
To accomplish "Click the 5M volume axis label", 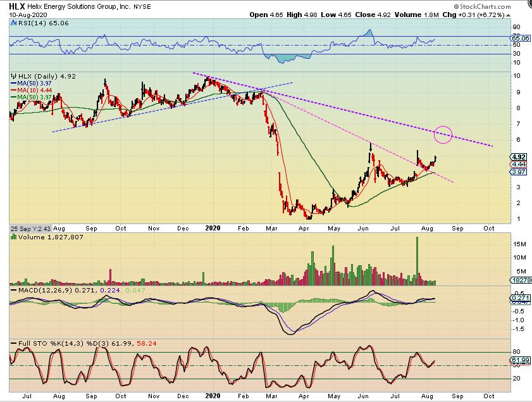I will point(521,272).
